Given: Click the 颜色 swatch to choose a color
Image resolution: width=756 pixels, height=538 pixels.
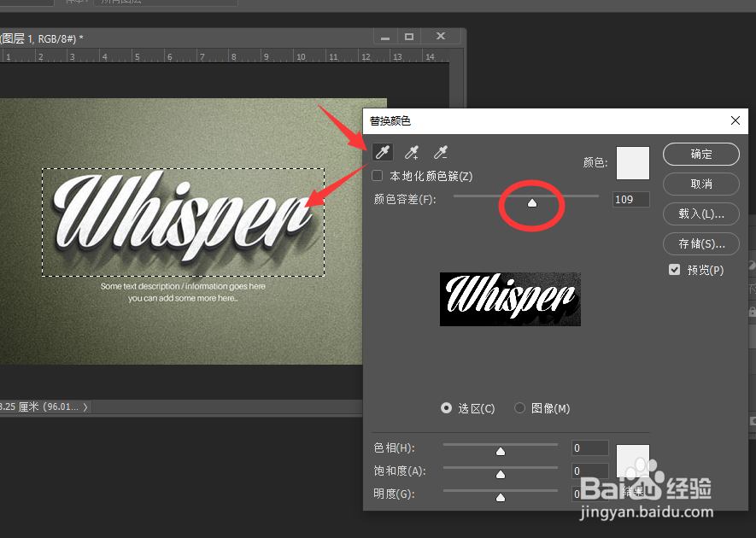Looking at the screenshot, I should click(x=632, y=163).
